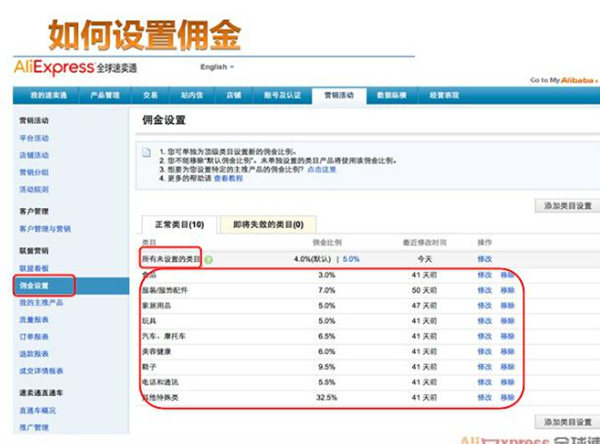600x444 pixels.
Task: Click 移除 for the 电话和通讯 row
Action: coord(508,383)
